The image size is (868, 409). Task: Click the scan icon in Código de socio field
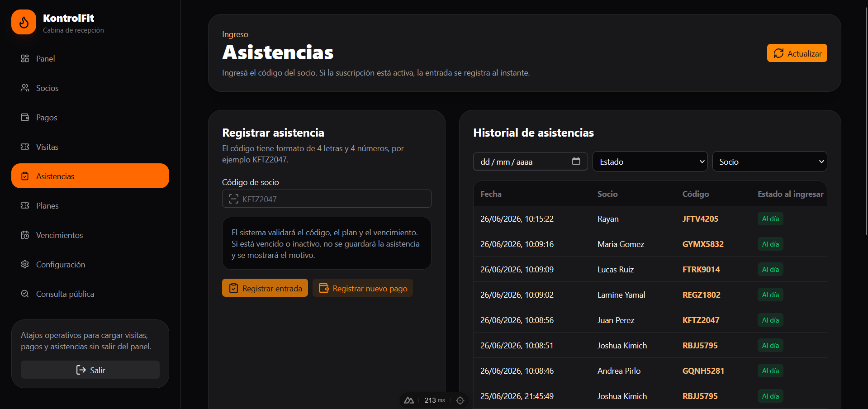pos(233,199)
